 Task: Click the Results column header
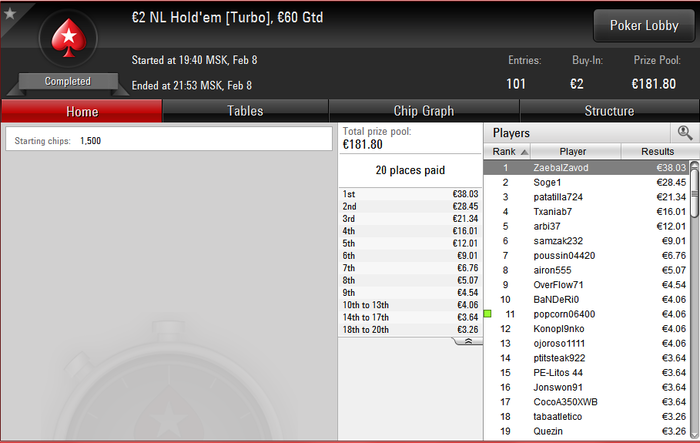coord(657,151)
